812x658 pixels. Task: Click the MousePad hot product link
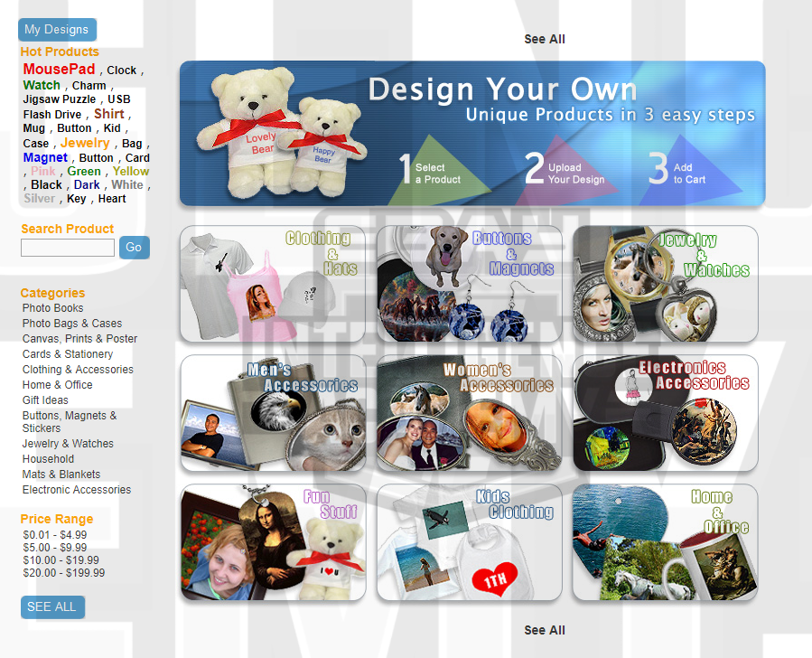coord(59,70)
